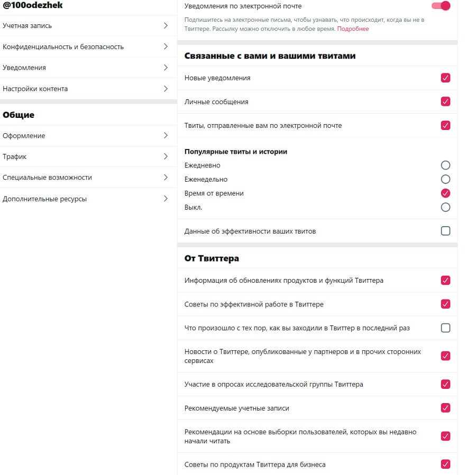Expand Конфиденциальность и безопасность section arrow
Image resolution: width=476 pixels, height=475 pixels.
(166, 46)
